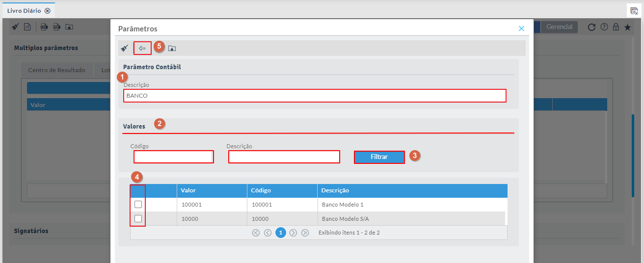Go to next page of results

click(293, 233)
